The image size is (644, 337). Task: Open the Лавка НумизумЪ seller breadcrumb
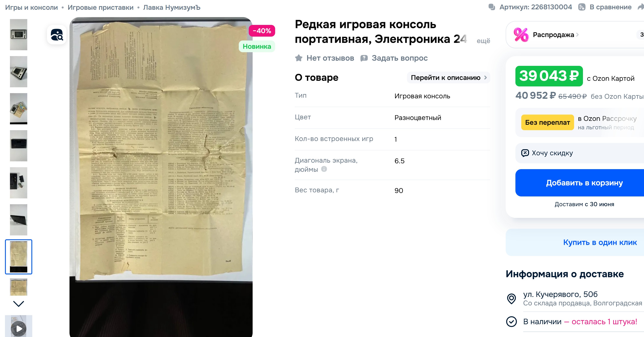172,8
